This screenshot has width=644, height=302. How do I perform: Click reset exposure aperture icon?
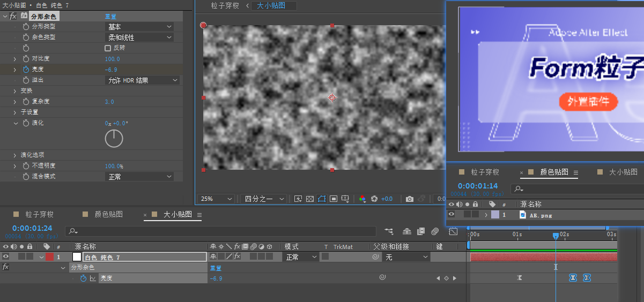click(374, 199)
